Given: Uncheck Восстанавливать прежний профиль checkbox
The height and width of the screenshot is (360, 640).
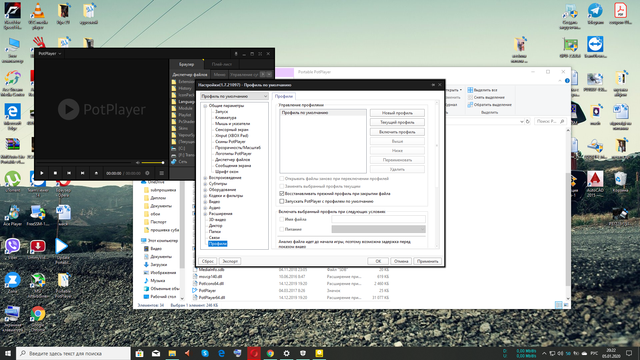Looking at the screenshot, I should click(x=282, y=194).
